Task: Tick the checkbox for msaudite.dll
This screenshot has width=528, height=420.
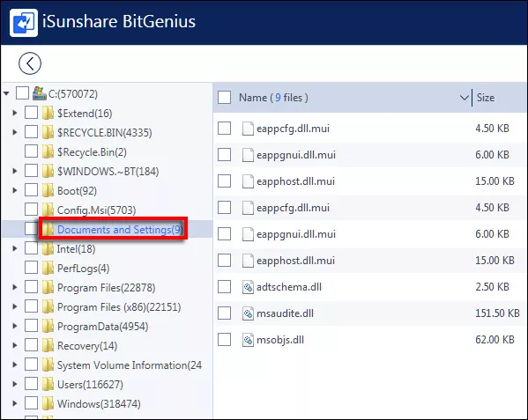Action: coord(224,313)
